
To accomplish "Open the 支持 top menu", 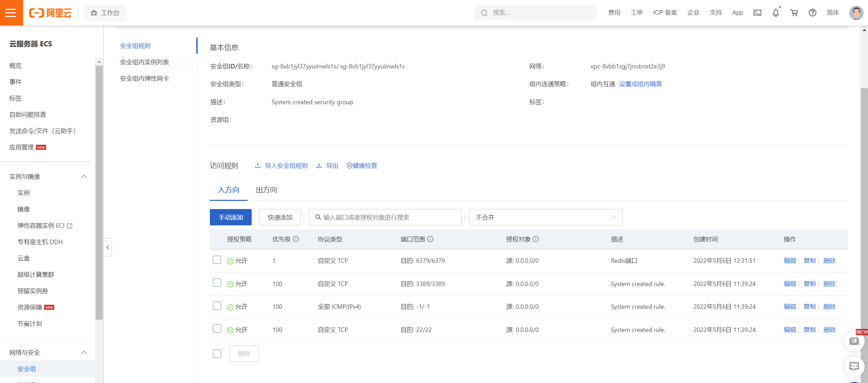I will [x=716, y=13].
